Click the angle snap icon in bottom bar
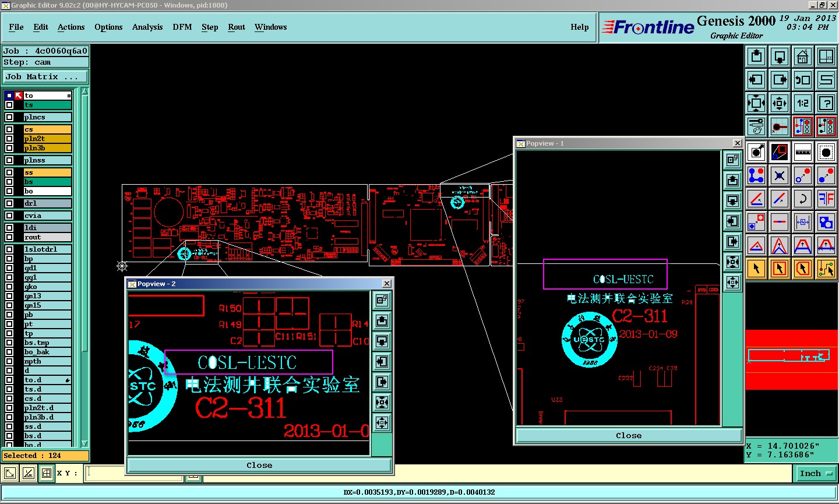 pos(29,473)
